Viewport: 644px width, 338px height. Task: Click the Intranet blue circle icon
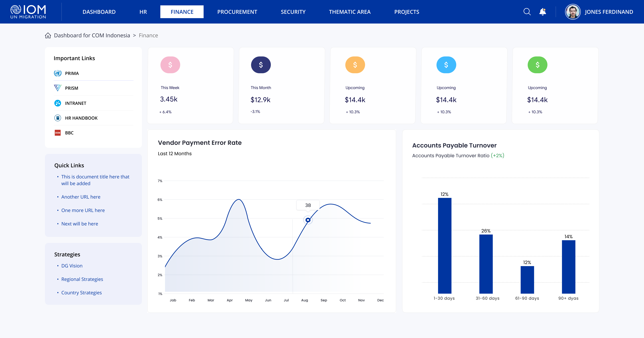(58, 103)
